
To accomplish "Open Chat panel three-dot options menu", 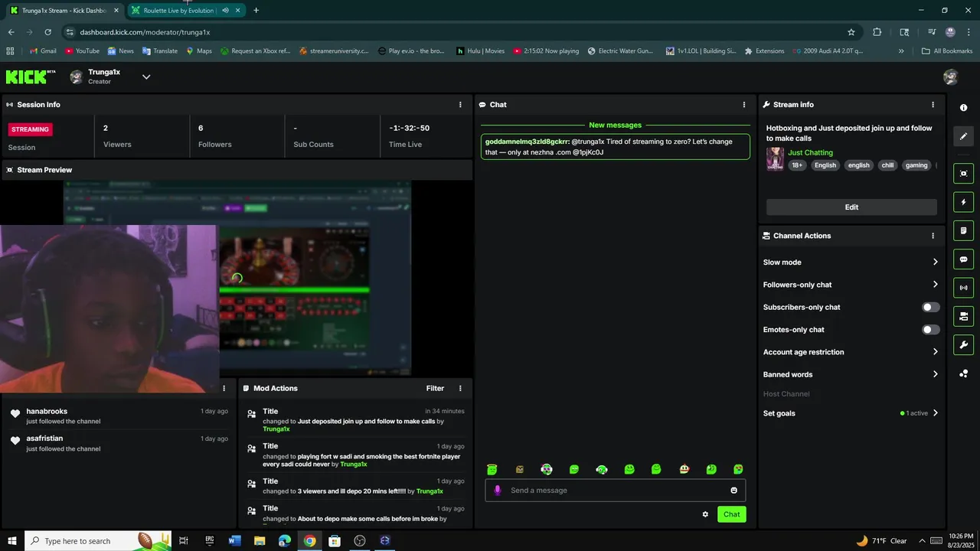I will [x=743, y=105].
